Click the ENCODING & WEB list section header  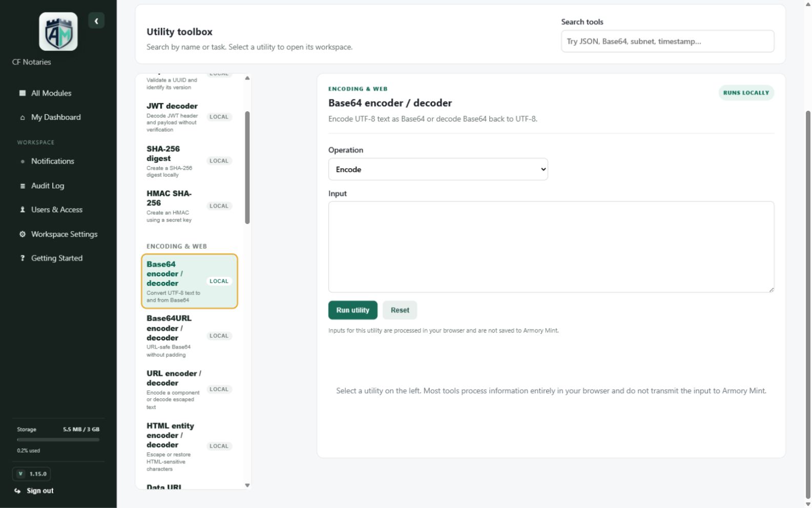(x=177, y=247)
